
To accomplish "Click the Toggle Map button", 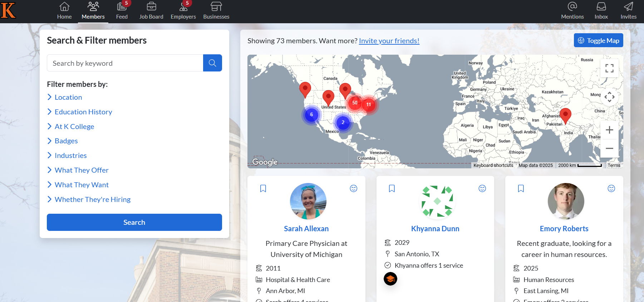I will [x=598, y=40].
